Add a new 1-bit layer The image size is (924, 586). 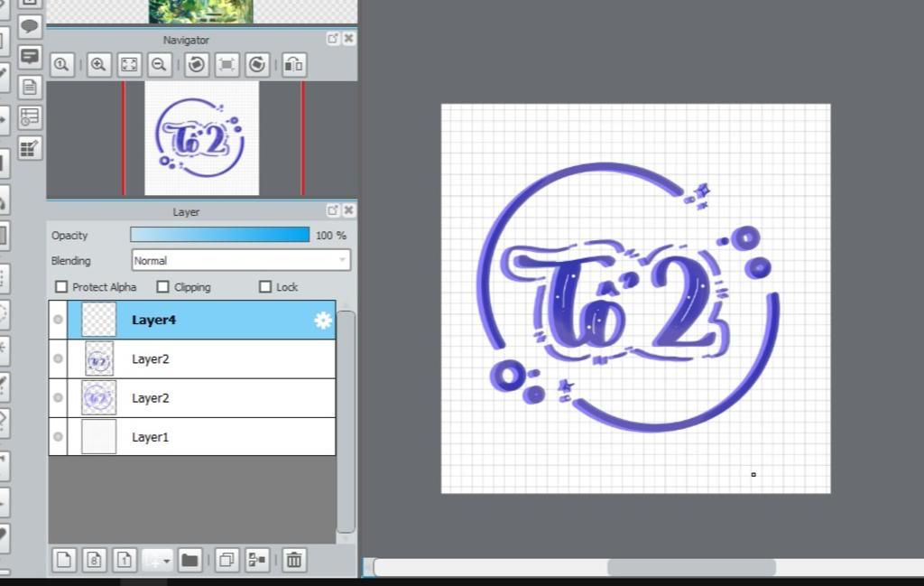pos(125,560)
